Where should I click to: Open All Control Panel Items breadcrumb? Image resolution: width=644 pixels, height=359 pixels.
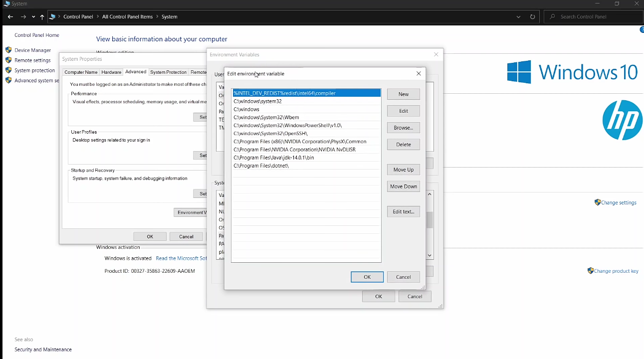[127, 17]
